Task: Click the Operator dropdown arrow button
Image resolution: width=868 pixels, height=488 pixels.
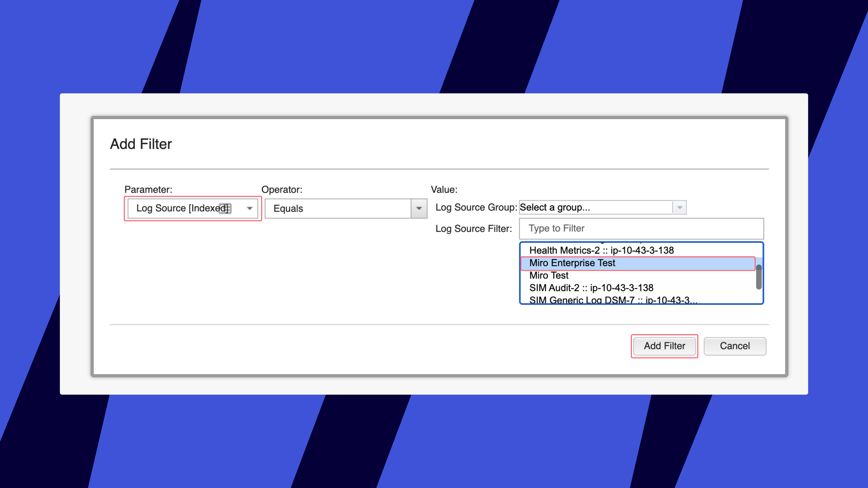Action: click(x=419, y=209)
